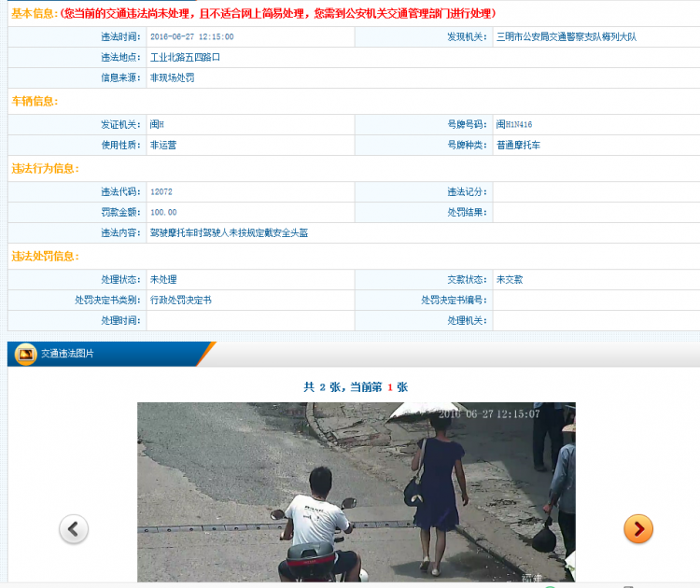Click the next image arrow button
Screen dimensions: 700x588
pos(637,529)
